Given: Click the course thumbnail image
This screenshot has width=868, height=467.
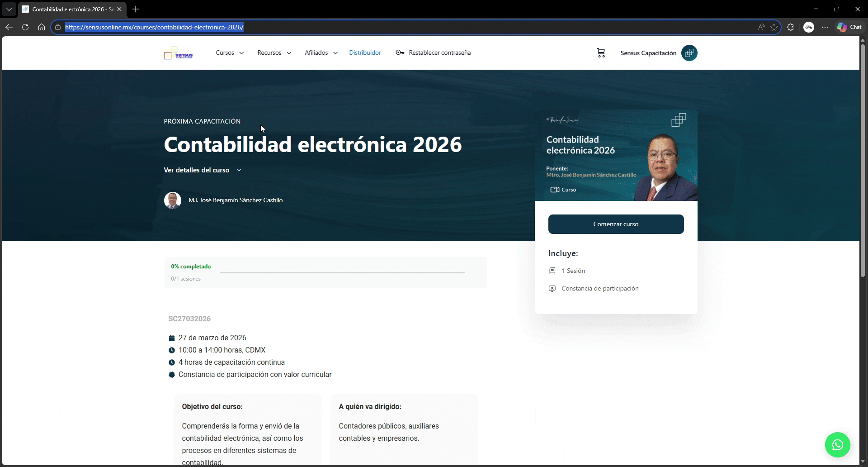Looking at the screenshot, I should 616,155.
